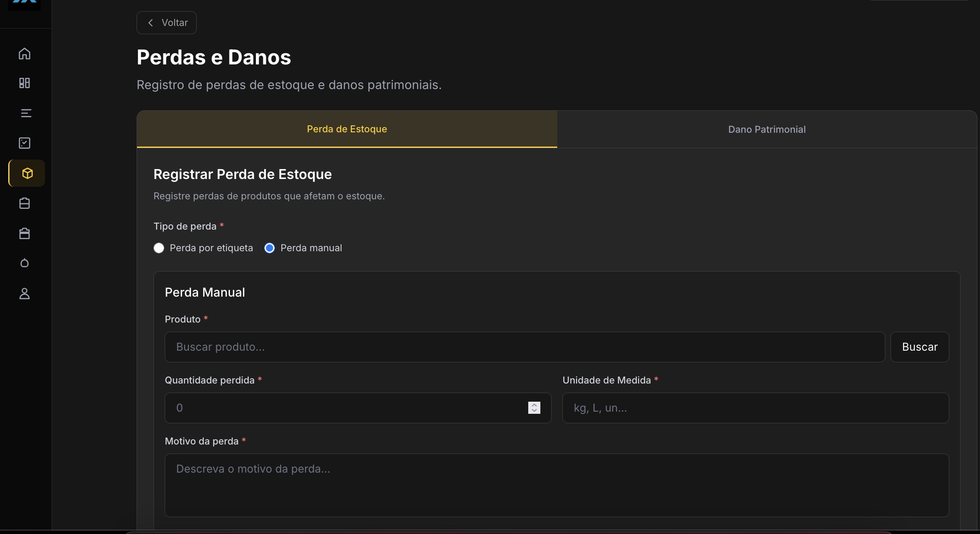980x534 pixels.
Task: Click the Buscar button
Action: [920, 347]
